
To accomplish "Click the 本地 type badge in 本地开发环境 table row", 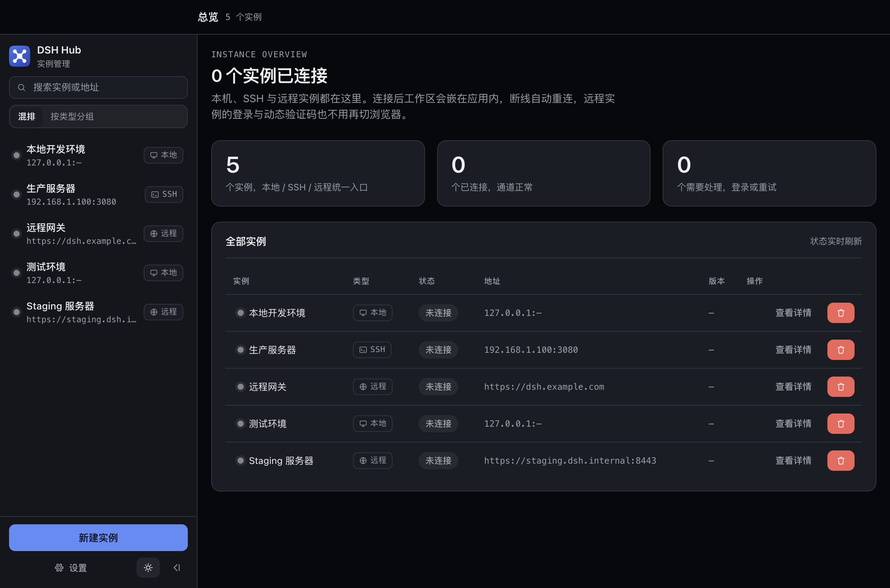I will point(373,313).
